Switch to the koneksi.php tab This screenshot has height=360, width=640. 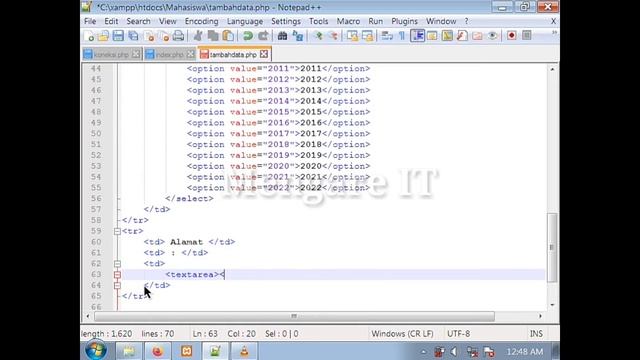click(111, 54)
